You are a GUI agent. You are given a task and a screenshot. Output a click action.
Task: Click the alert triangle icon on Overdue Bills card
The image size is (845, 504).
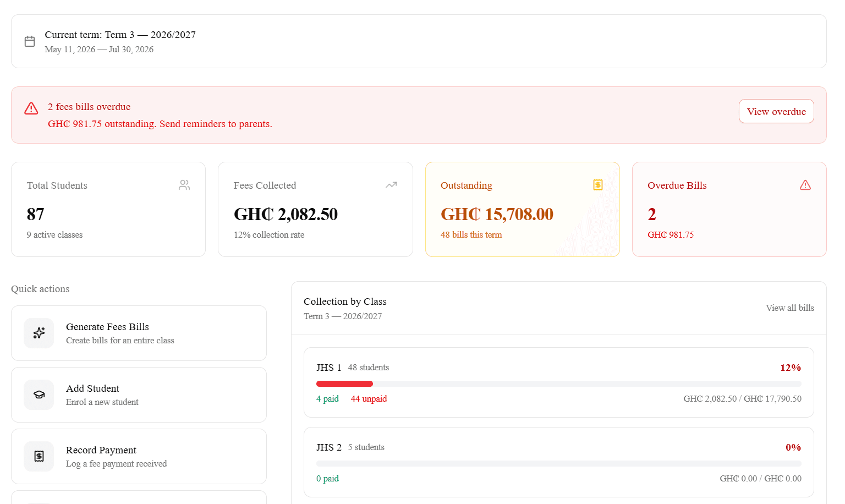805,185
